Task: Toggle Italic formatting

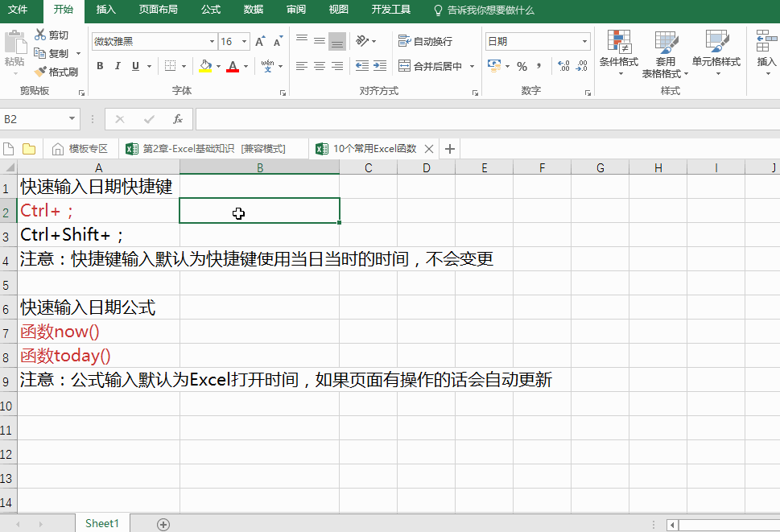Action: (x=118, y=66)
